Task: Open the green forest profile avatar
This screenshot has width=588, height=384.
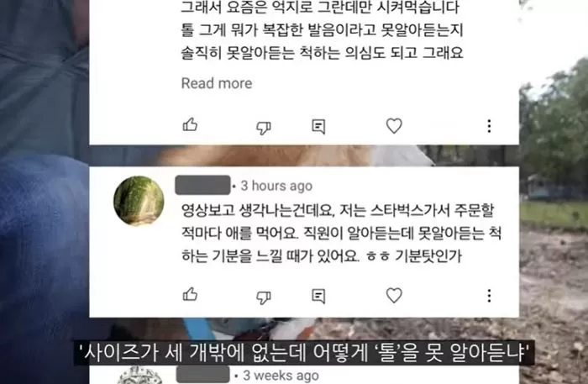Action: 139,201
